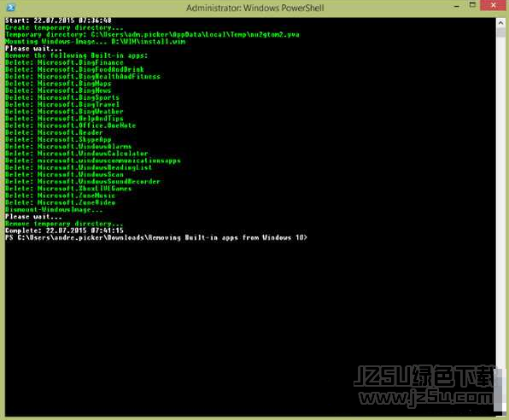Click the 'Create temporary directory...' line
This screenshot has width=509, height=420.
[64, 27]
